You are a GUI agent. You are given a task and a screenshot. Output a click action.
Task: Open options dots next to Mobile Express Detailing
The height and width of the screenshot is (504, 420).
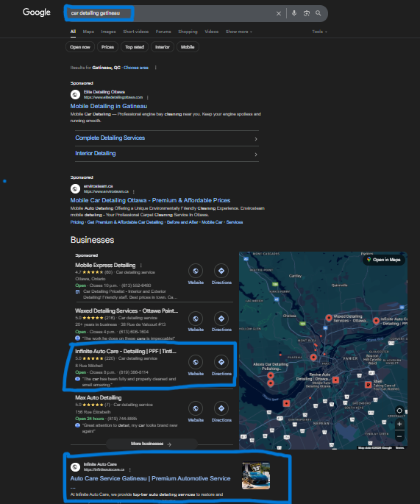point(140,265)
